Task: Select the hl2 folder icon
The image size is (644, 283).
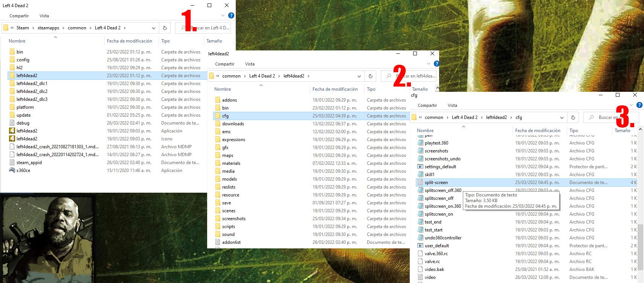Action: [12, 68]
